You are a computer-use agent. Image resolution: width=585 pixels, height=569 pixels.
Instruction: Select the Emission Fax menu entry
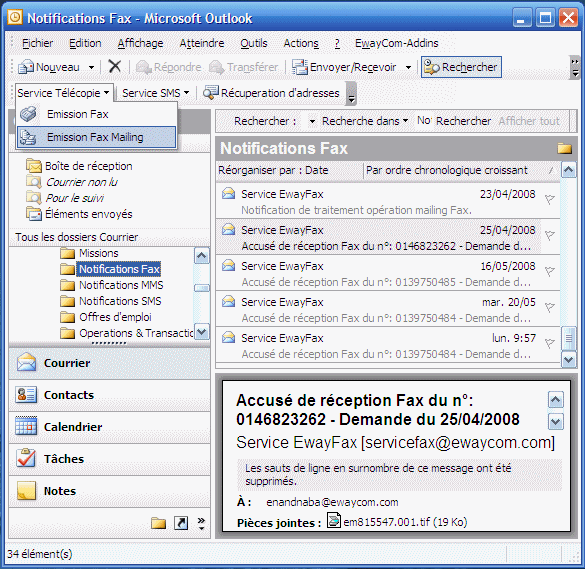96,114
